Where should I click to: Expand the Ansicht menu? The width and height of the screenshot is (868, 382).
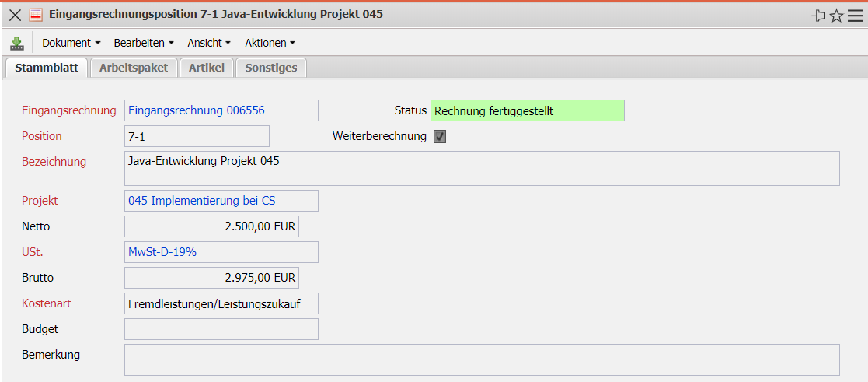click(x=210, y=43)
